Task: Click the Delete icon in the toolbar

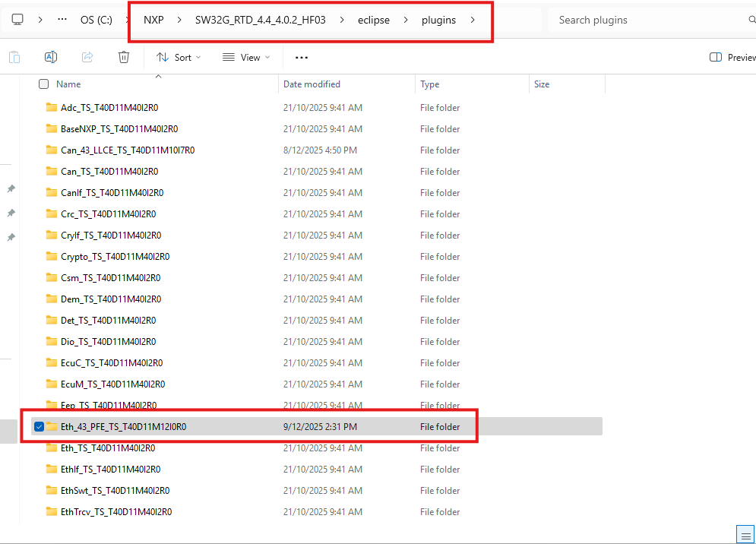Action: [x=123, y=57]
